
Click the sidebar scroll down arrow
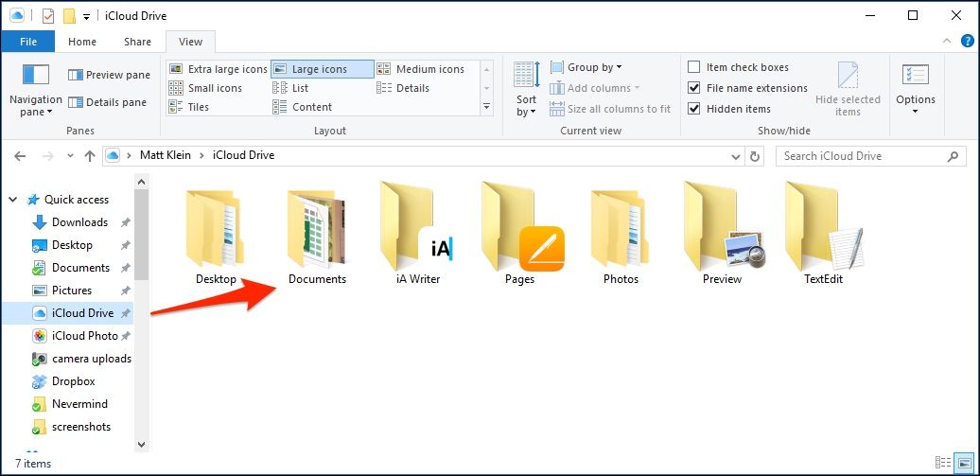pos(141,445)
